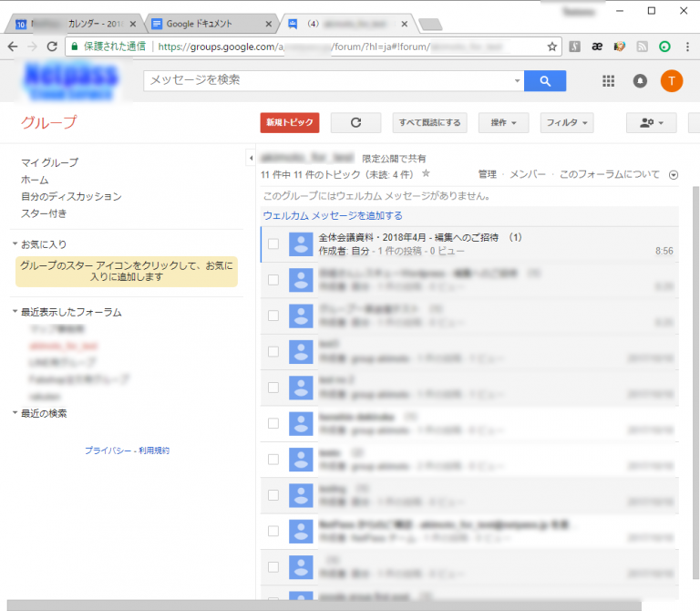Screen dimensions: 700x611
Task: Expand the フィルタ dropdown
Action: (x=566, y=122)
